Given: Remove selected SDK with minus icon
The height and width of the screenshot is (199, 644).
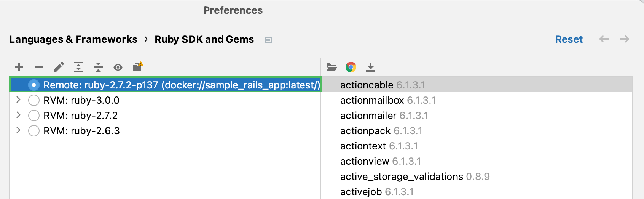Looking at the screenshot, I should (x=39, y=67).
